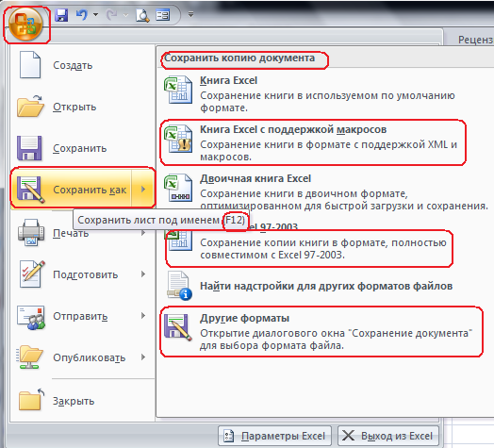Choose the Опубликовать menu item

[90, 357]
